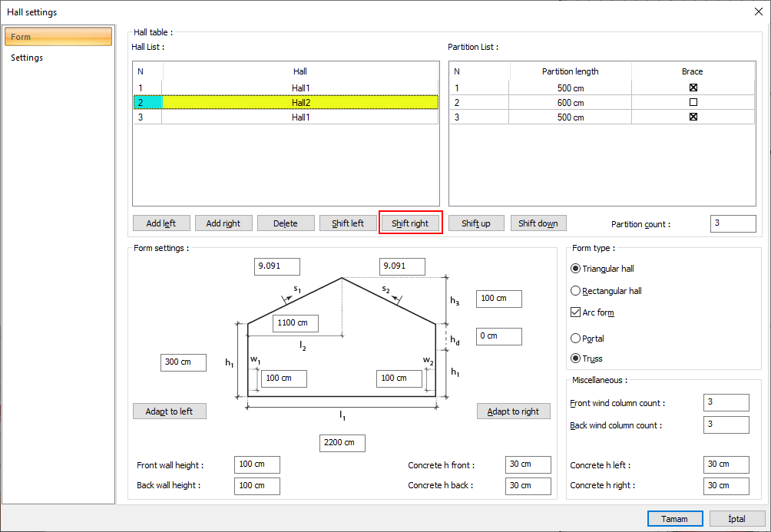
Task: Click the Front wind column count field
Action: pos(726,403)
